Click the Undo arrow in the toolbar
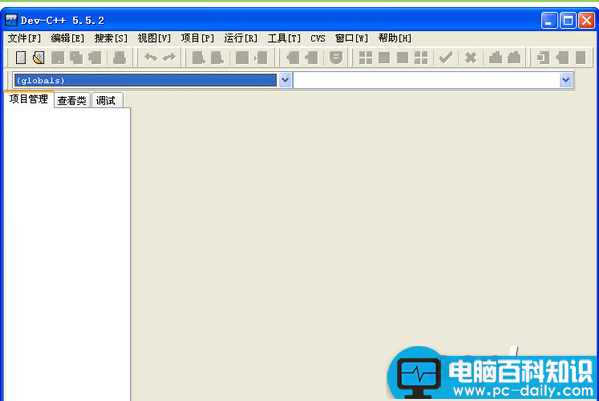Screen dimensions: 599x401 (151, 58)
